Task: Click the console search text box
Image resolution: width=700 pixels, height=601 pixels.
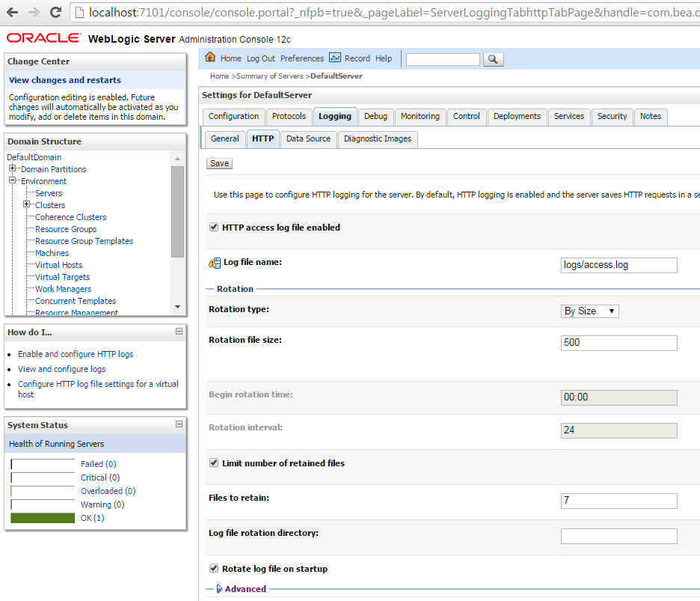Action: [443, 59]
